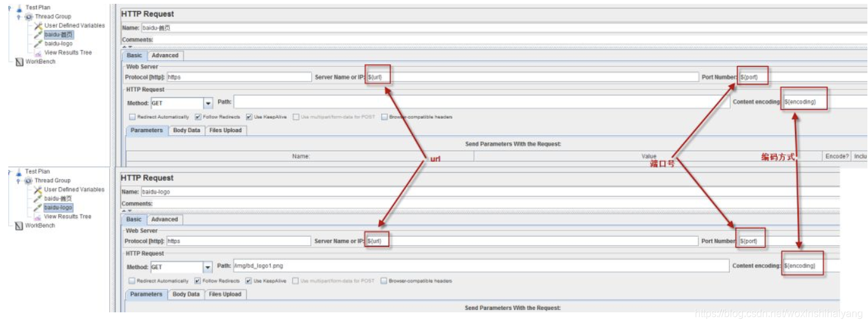This screenshot has height=325, width=868.
Task: Collapse Test Plan node in upper tree
Action: [x=10, y=8]
